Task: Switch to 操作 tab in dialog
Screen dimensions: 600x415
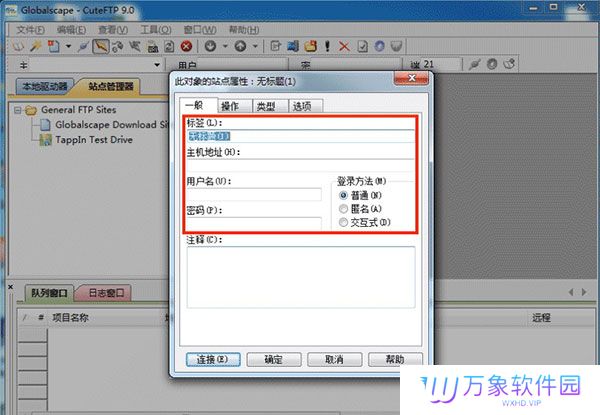Action: click(x=235, y=106)
